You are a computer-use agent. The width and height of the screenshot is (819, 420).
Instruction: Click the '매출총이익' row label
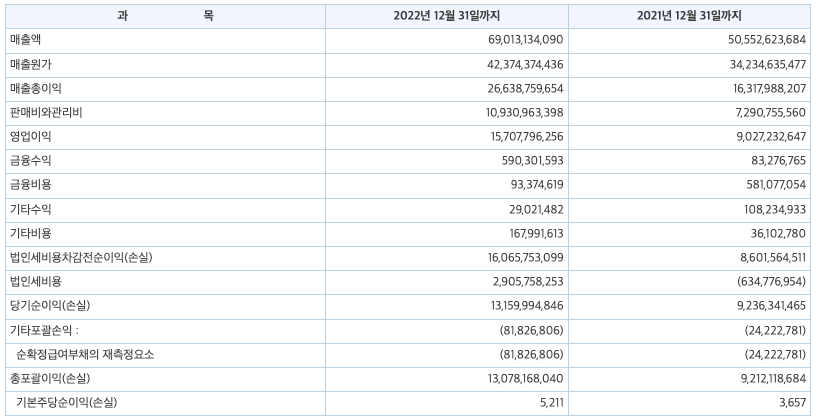pos(36,88)
